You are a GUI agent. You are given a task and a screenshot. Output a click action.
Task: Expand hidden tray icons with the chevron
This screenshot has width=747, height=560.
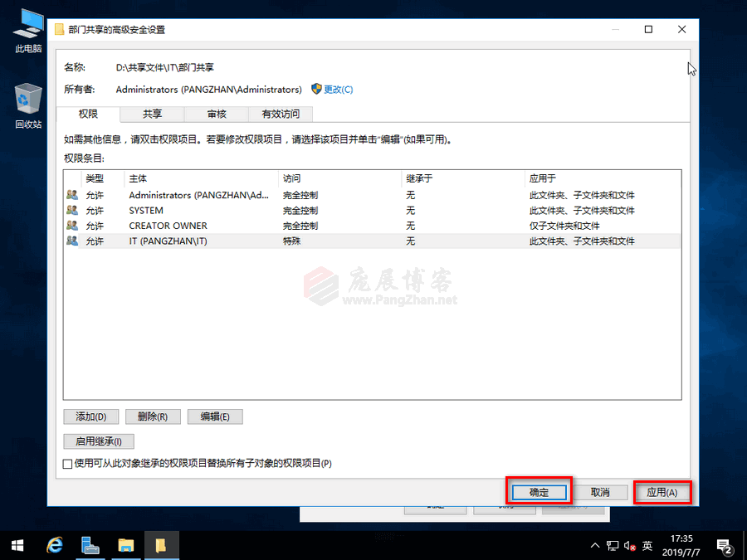coord(595,545)
